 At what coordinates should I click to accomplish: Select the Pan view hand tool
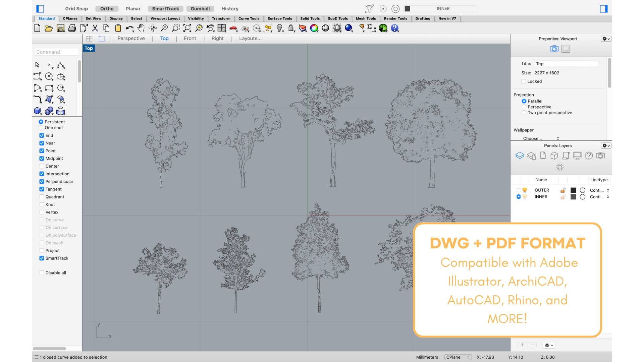[x=141, y=28]
